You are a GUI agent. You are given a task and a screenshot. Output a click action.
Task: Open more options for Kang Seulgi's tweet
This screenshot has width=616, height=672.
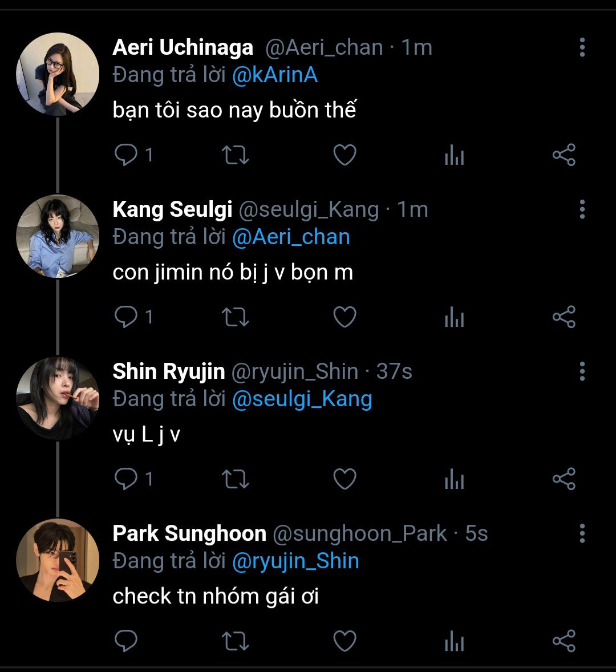[582, 209]
